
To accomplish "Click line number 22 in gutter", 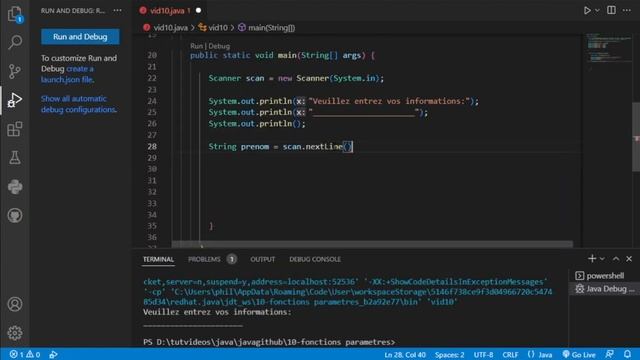I will (x=152, y=78).
